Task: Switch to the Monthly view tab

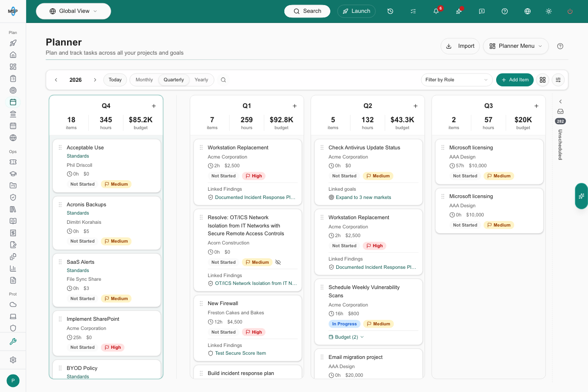Action: coord(144,80)
